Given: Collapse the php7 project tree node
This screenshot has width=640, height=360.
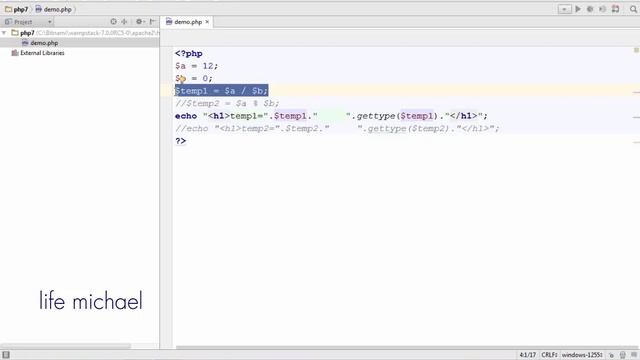Looking at the screenshot, I should [x=4, y=33].
